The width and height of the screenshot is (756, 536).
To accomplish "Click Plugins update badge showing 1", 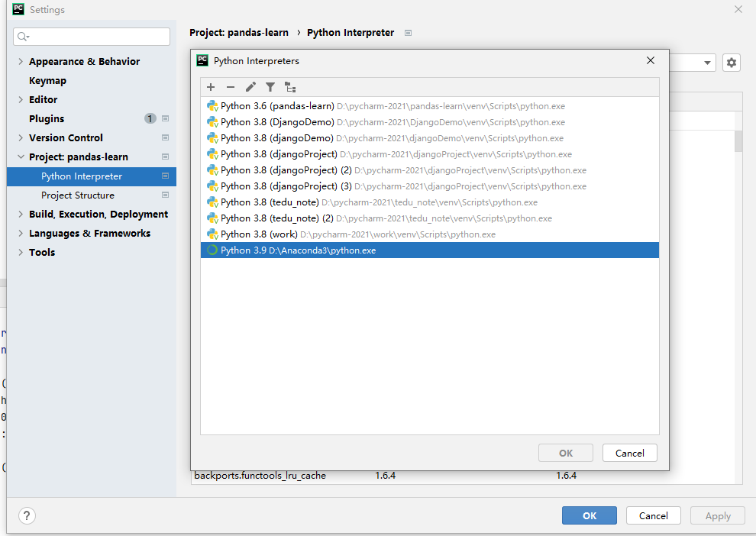I will pos(150,118).
